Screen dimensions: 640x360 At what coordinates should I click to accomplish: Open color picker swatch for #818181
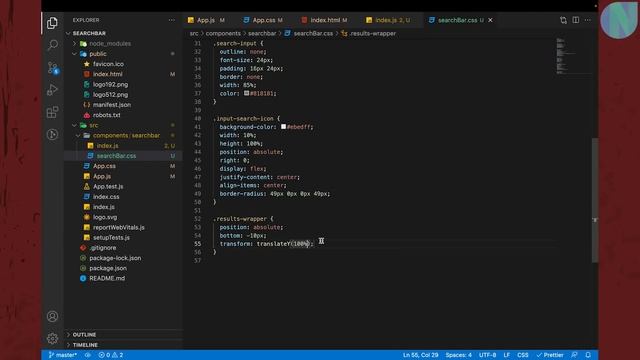click(247, 93)
